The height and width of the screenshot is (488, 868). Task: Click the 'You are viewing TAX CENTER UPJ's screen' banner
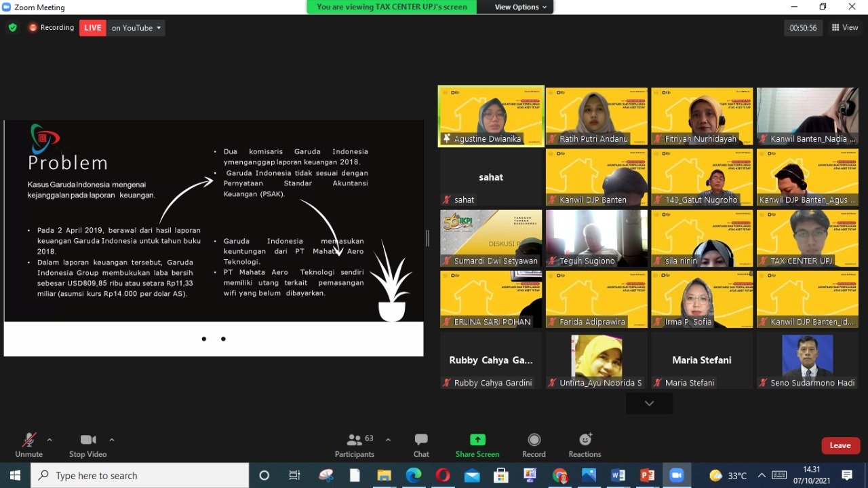pyautogui.click(x=392, y=7)
